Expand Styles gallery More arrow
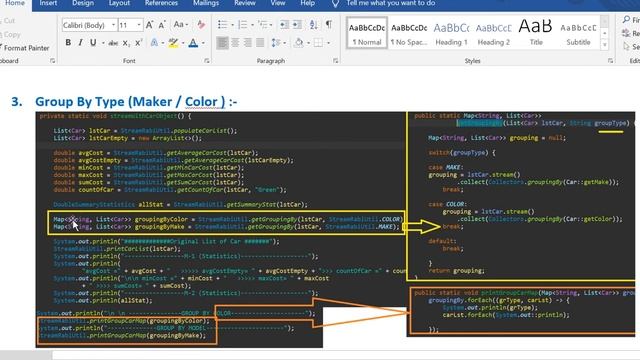640x360 pixels. point(604,44)
